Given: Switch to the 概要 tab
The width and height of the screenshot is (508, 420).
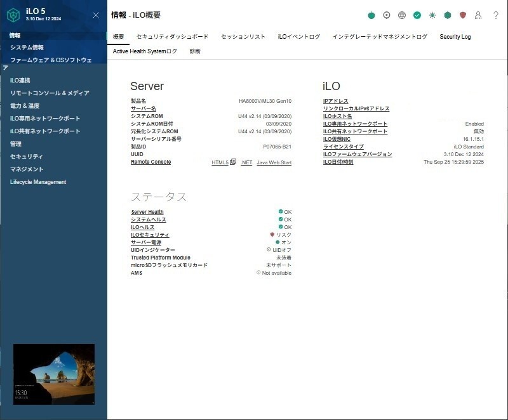Looking at the screenshot, I should (x=118, y=37).
